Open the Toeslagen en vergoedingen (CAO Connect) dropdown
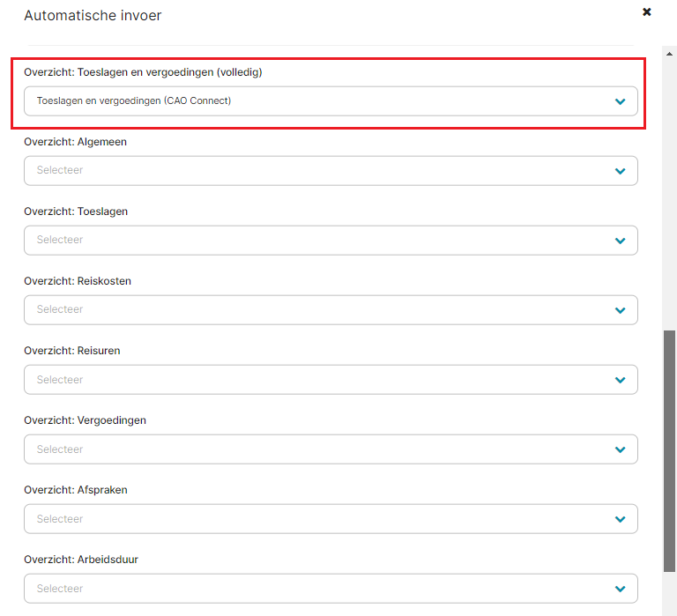 [x=331, y=101]
